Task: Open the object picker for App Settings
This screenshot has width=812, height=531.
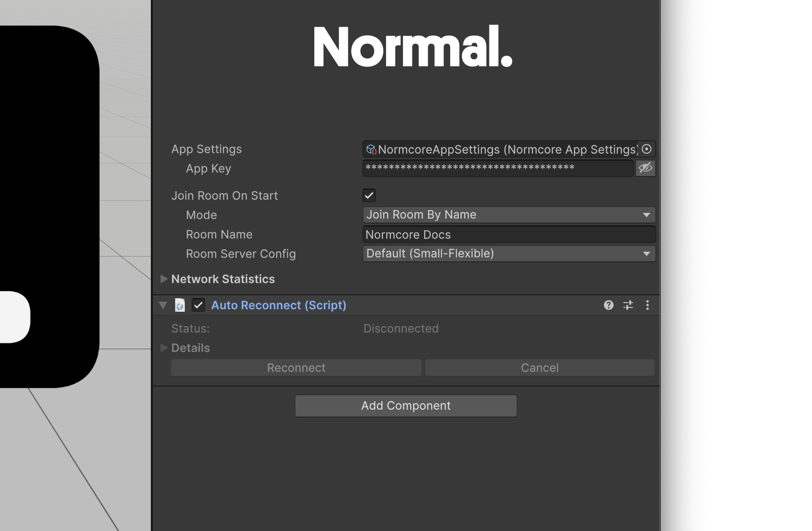Action: click(647, 149)
